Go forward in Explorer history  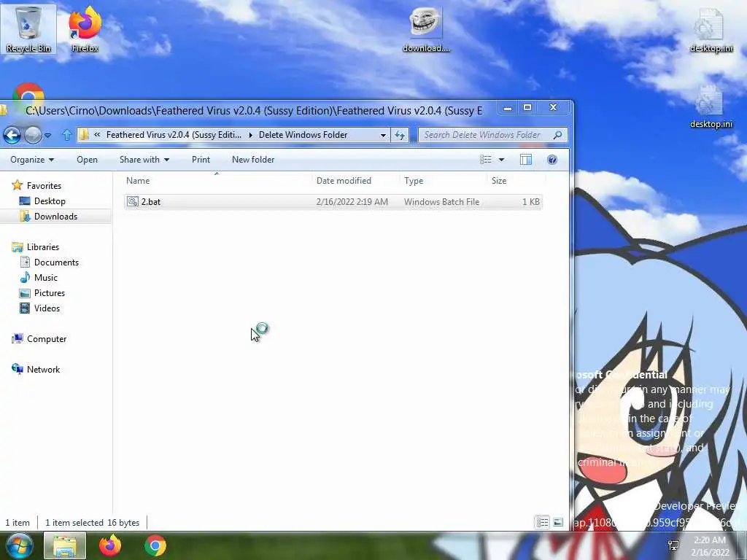tap(33, 135)
